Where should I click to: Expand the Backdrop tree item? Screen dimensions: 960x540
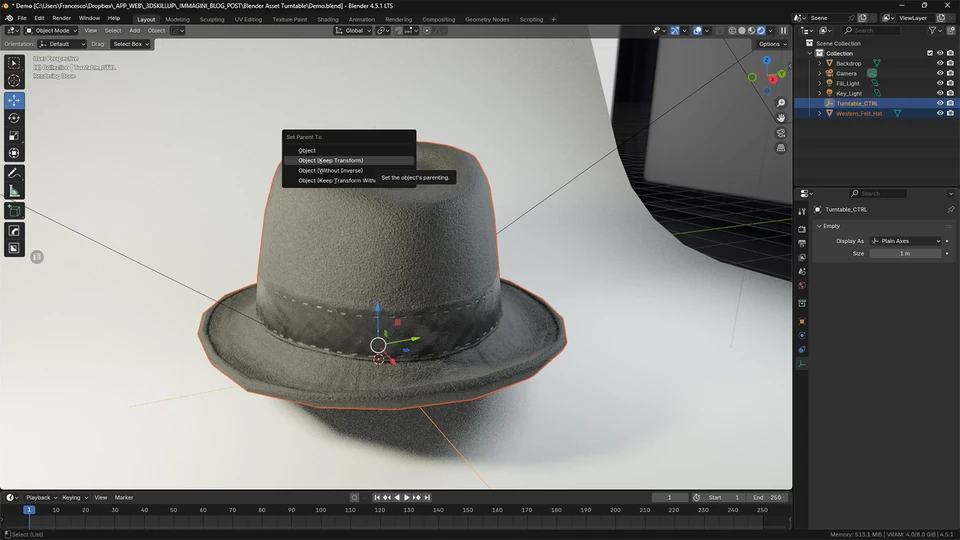point(820,63)
